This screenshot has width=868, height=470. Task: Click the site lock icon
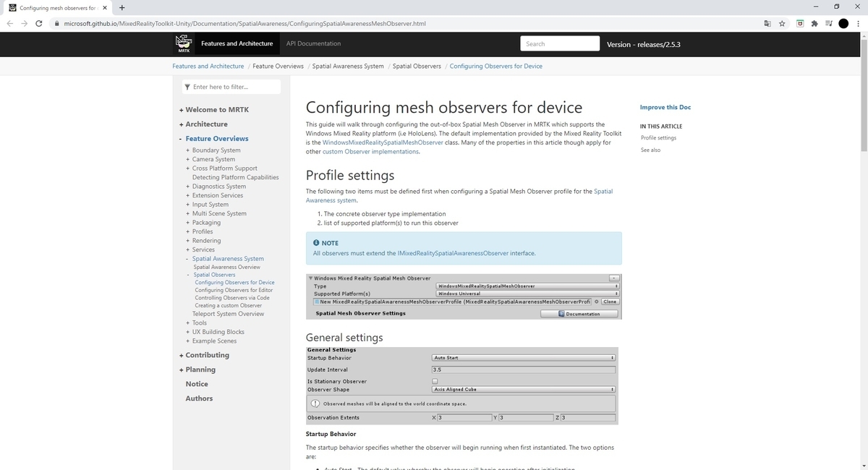[x=56, y=23]
